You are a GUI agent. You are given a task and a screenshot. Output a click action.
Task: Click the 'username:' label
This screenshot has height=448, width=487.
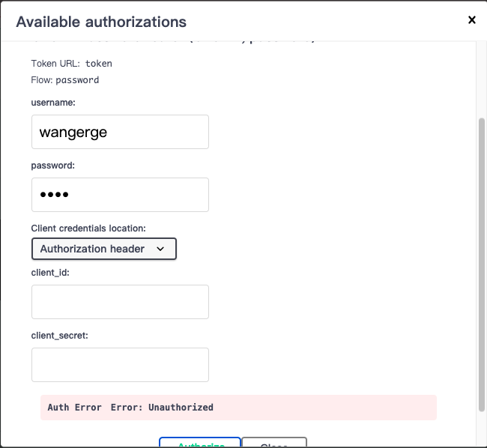[53, 103]
